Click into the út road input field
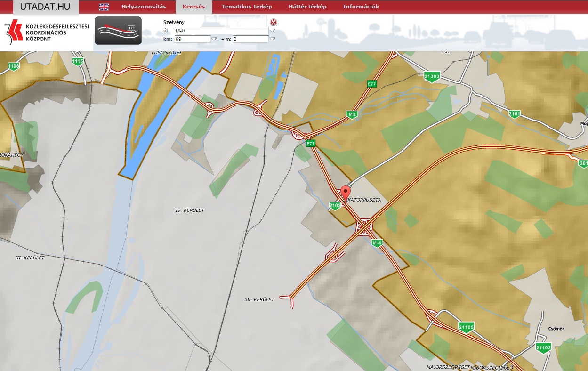Screen dimensions: 588x371 [x=221, y=31]
